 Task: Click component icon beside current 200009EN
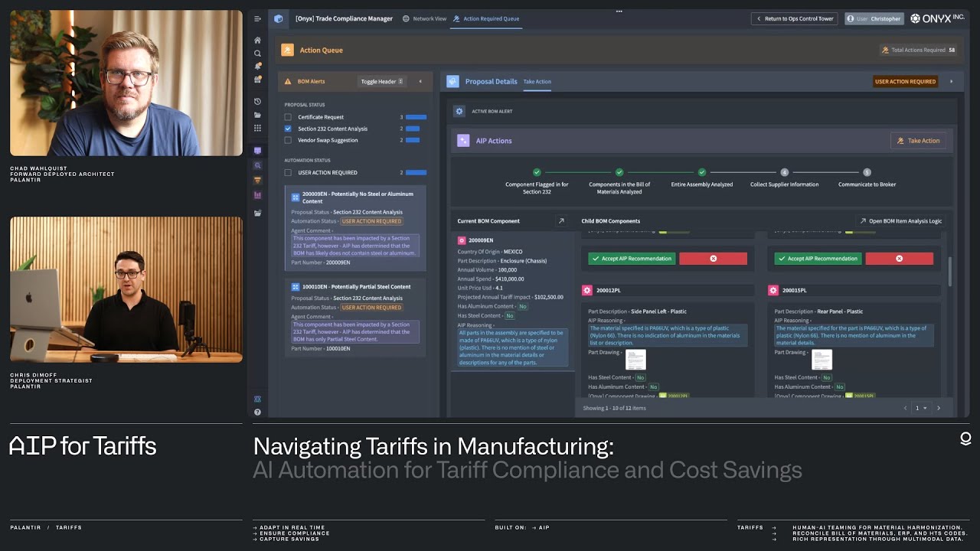pyautogui.click(x=462, y=240)
